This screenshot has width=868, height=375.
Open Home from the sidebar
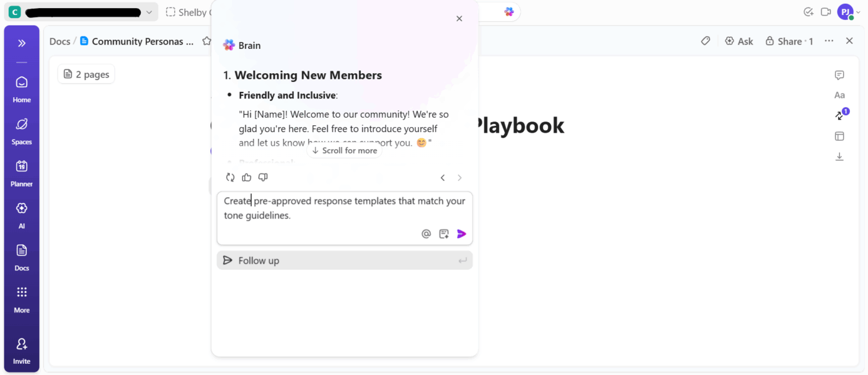[21, 87]
